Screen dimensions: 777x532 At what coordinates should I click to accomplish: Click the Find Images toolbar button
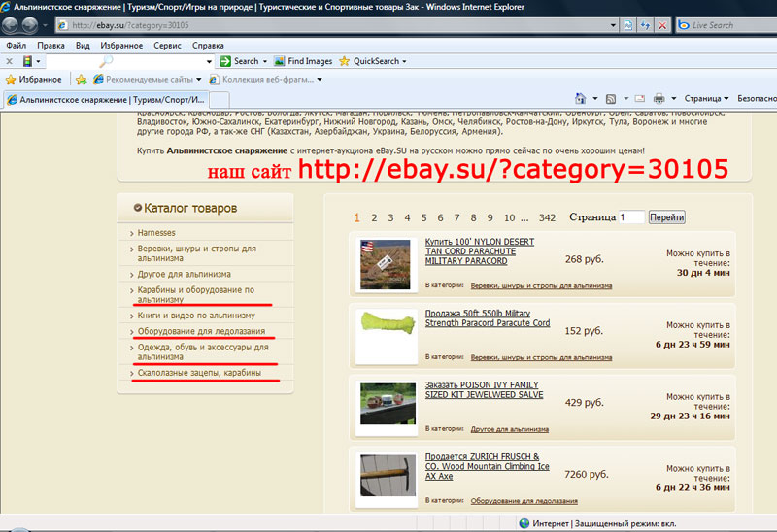303,61
